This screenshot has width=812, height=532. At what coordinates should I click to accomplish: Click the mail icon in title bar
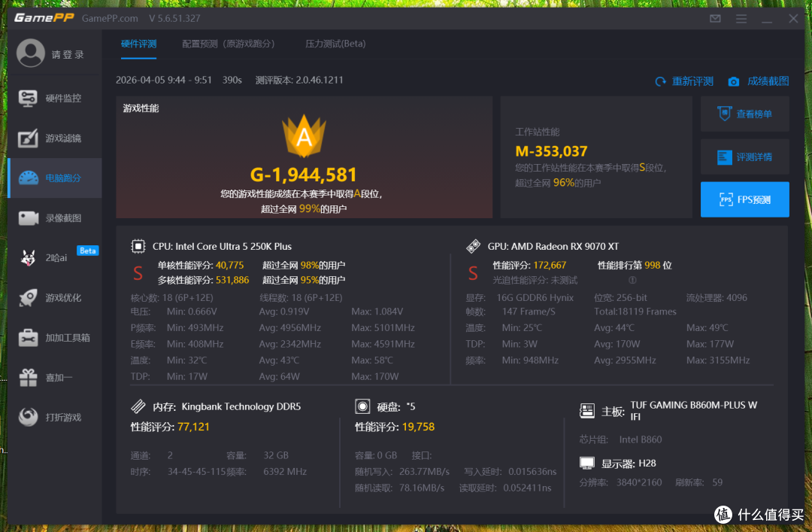pyautogui.click(x=715, y=19)
